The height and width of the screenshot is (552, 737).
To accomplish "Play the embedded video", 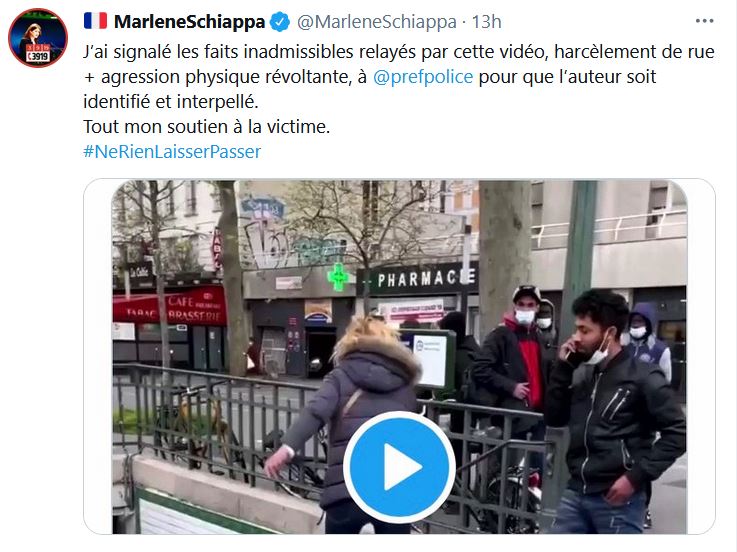I will tap(399, 467).
